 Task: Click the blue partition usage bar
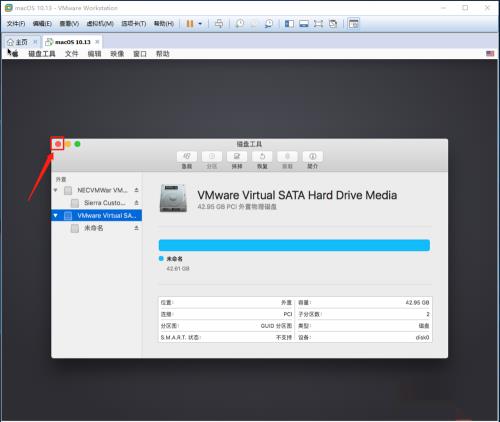point(294,245)
